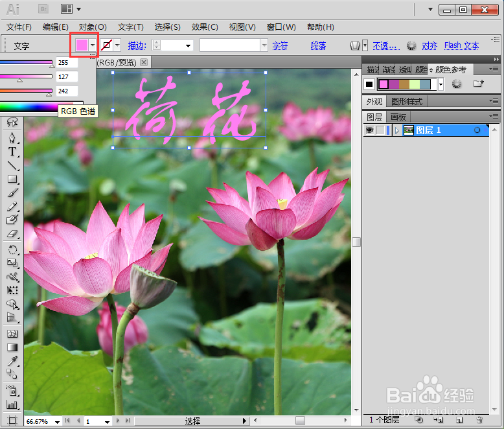Switch to the 画板 tab
Screen dimensions: 504x429
398,117
